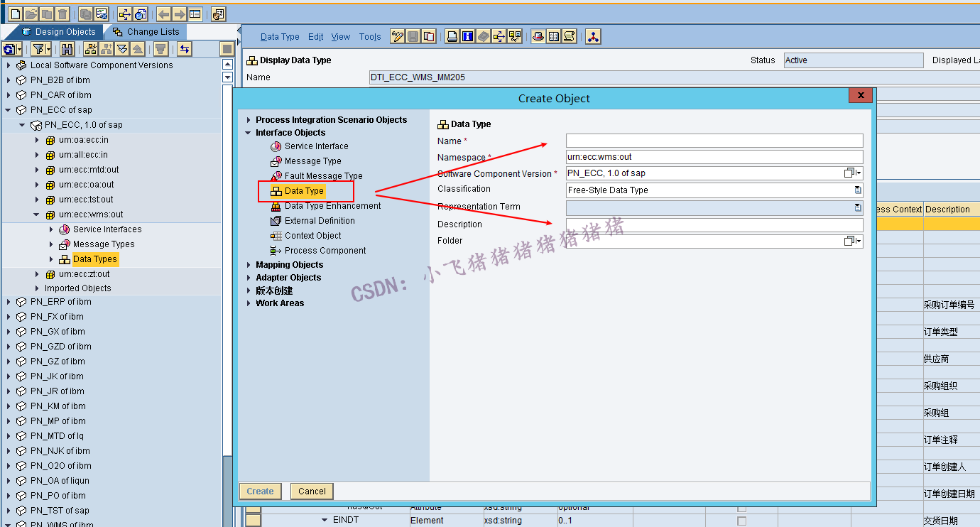Viewport: 980px width, 527px height.
Task: Switch to Change Lists tab
Action: pyautogui.click(x=147, y=32)
